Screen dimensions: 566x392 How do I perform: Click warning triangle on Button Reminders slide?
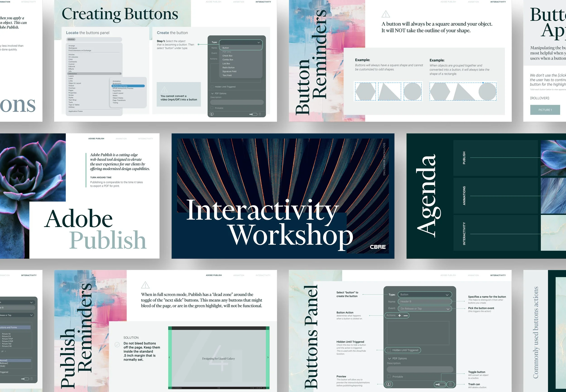386,14
